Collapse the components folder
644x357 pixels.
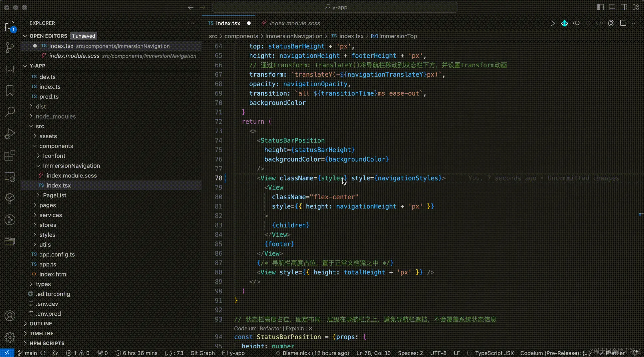point(35,146)
